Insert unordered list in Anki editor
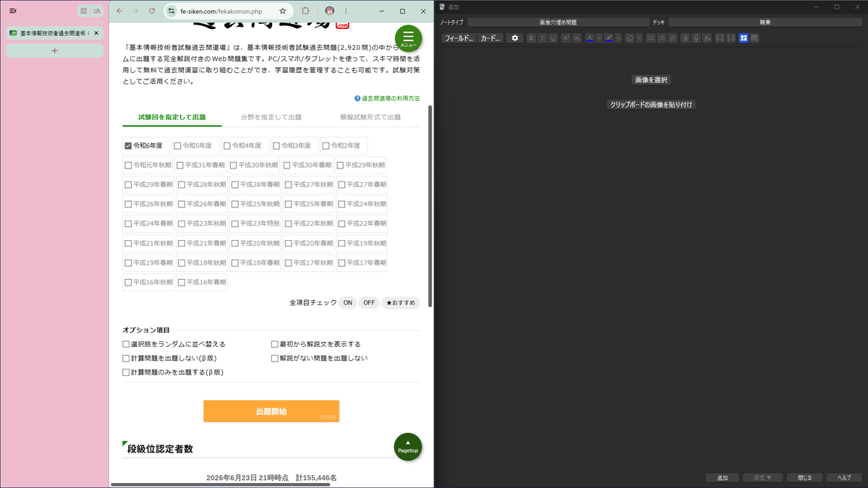868x488 pixels. click(x=651, y=38)
